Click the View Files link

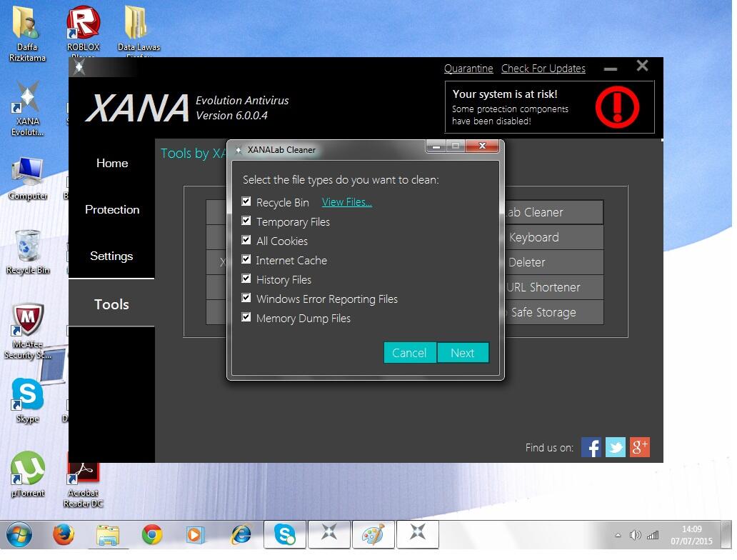[347, 202]
